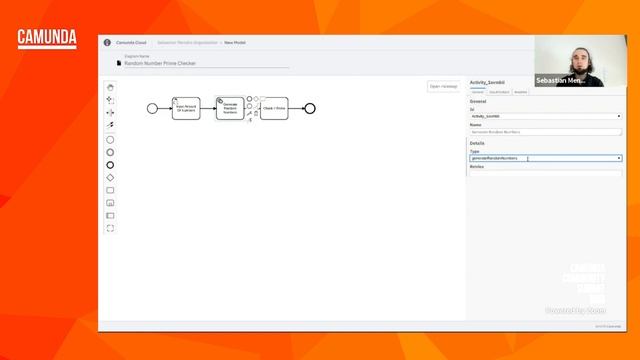Select the Input Amount Of Numbers task
640x360 pixels.
(x=186, y=108)
